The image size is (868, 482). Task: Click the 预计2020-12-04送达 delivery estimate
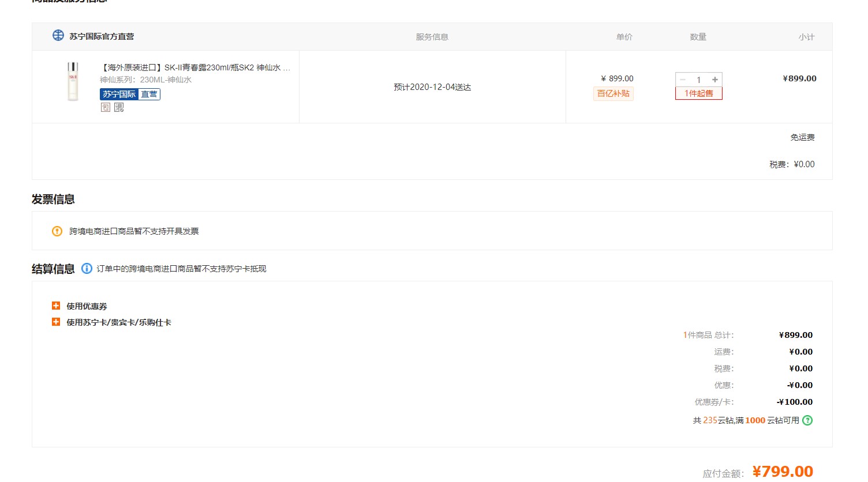[x=432, y=87]
